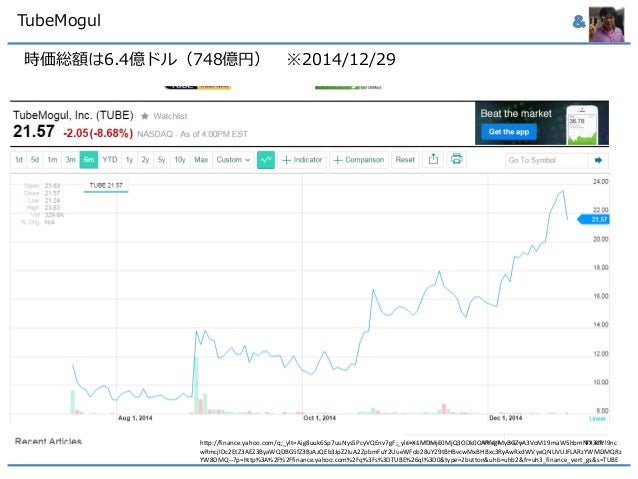Screen dimensions: 638x479
Task: Click the presenter photo thumbnail
Action: coord(606,24)
